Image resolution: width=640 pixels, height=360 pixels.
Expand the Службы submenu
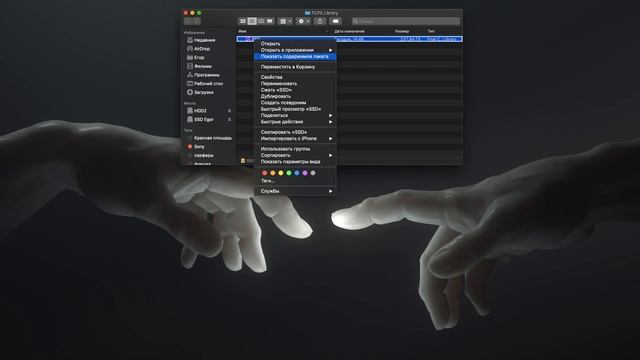pyautogui.click(x=295, y=191)
